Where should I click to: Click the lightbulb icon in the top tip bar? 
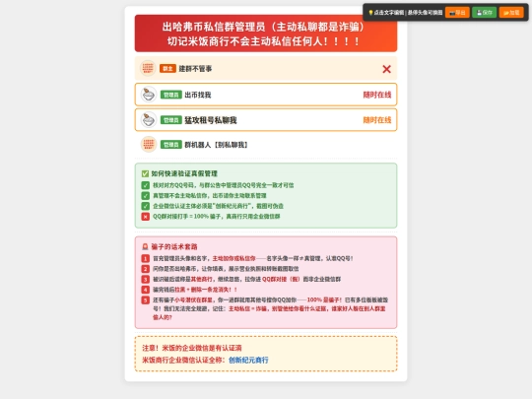pos(370,13)
